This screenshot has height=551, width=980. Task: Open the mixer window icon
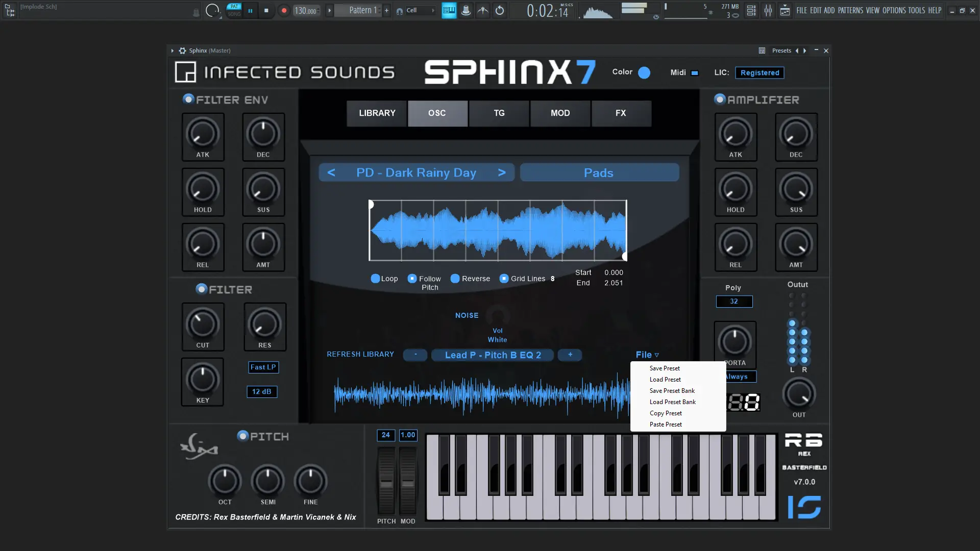coord(768,10)
